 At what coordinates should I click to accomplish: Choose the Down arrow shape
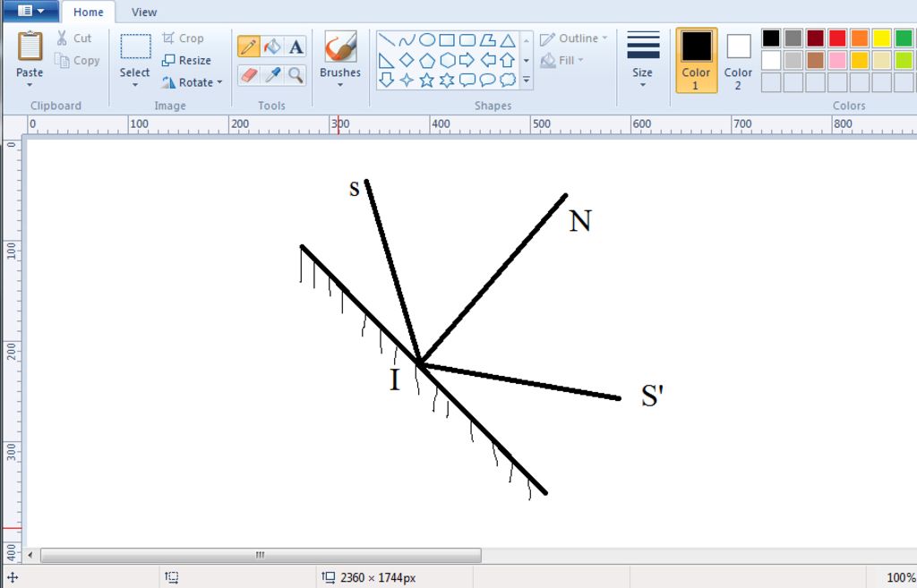pos(387,80)
